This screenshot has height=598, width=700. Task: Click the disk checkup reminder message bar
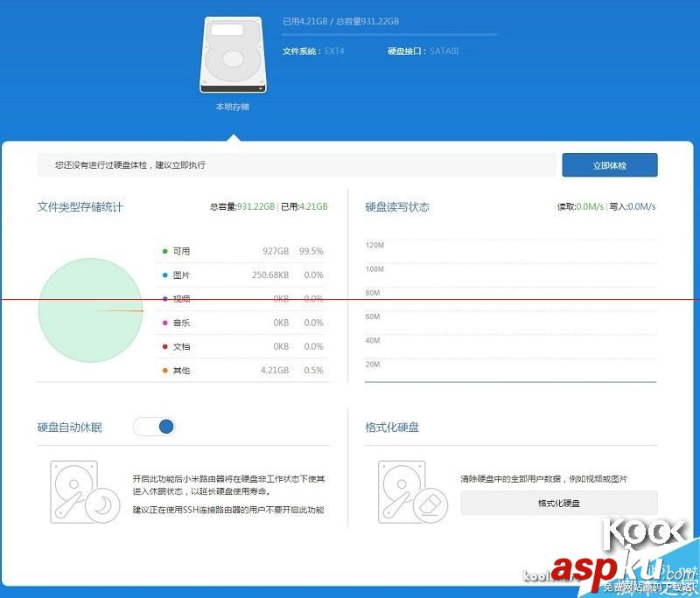297,164
